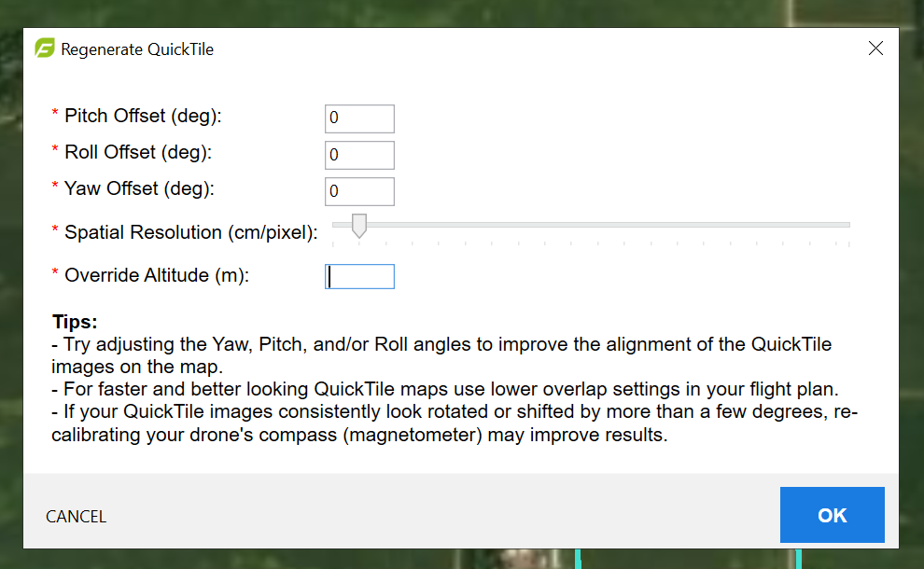Screen dimensions: 924x569
Task: Focus the Pitch Offset input field
Action: [359, 118]
